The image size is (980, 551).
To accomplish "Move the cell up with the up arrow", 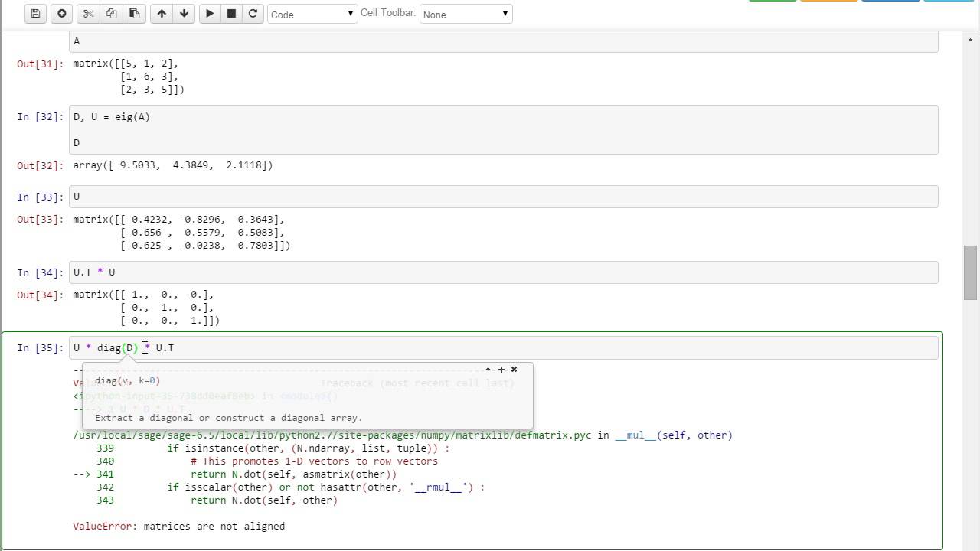I will coord(162,14).
